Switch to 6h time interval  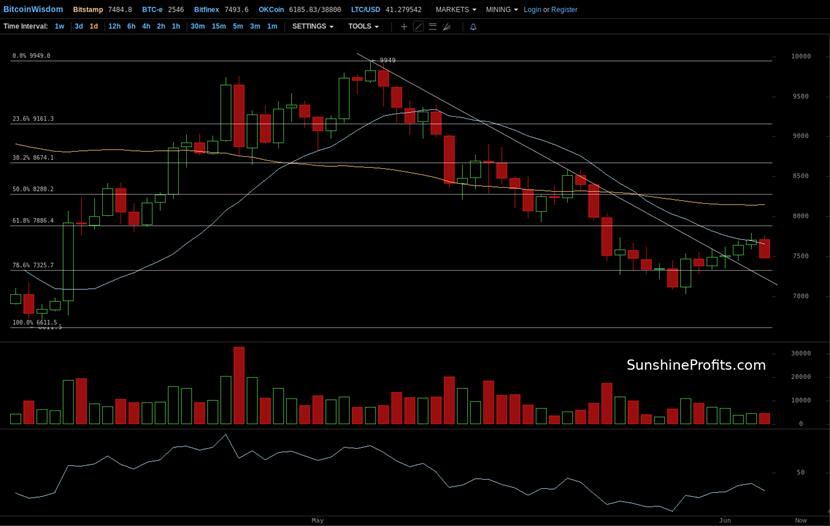[x=131, y=26]
